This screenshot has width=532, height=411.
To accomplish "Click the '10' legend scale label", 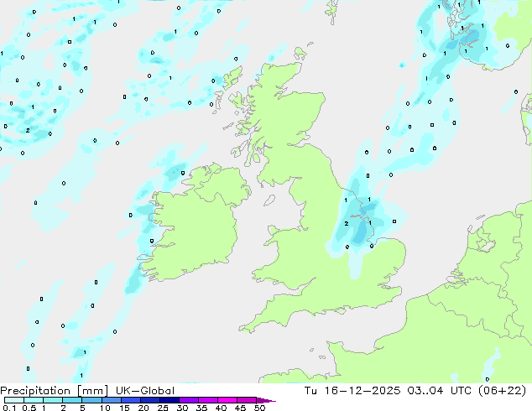I will click(x=105, y=408).
